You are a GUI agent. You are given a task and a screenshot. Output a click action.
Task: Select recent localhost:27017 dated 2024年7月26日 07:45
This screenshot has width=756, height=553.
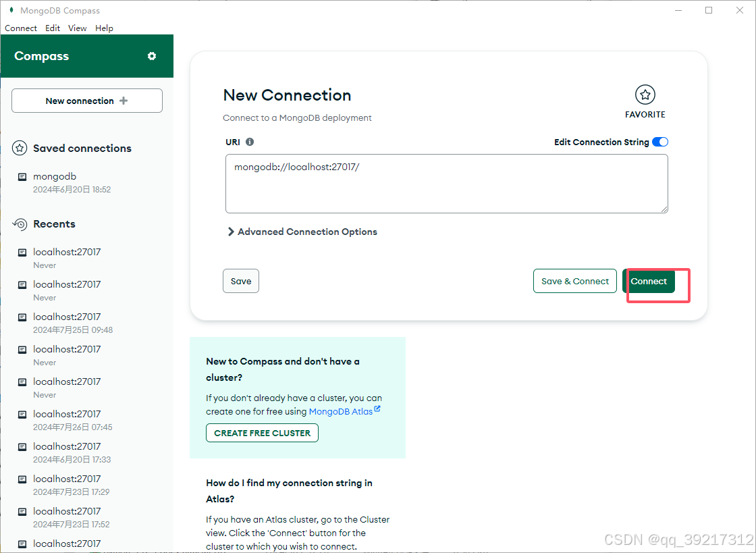point(87,421)
